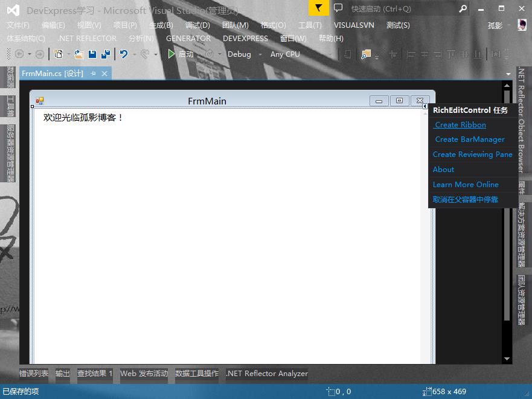This screenshot has width=532, height=399.
Task: Click the align tops icon
Action: pyautogui.click(x=451, y=54)
